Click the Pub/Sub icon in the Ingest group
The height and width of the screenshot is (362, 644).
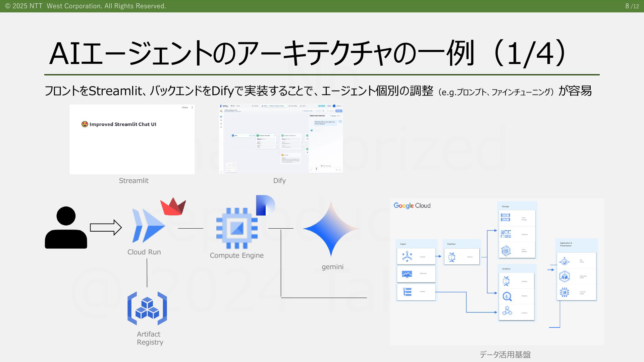(x=407, y=256)
